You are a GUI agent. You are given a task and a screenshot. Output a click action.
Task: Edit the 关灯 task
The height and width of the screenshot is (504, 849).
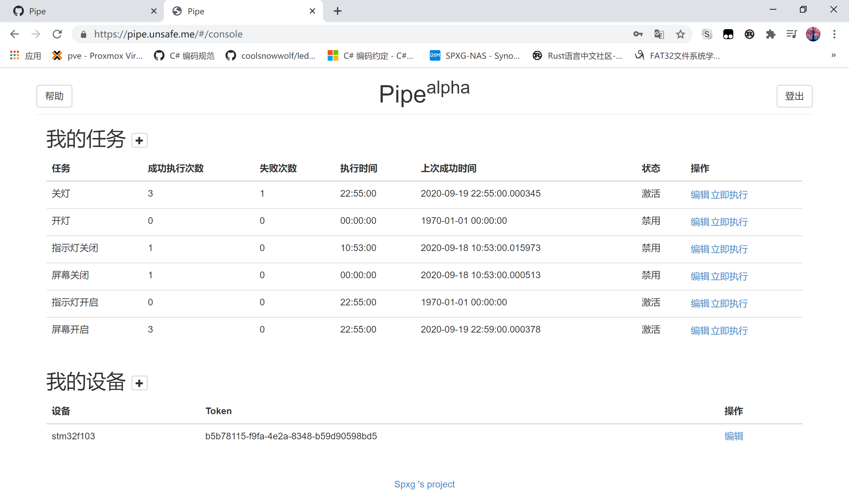(x=700, y=195)
